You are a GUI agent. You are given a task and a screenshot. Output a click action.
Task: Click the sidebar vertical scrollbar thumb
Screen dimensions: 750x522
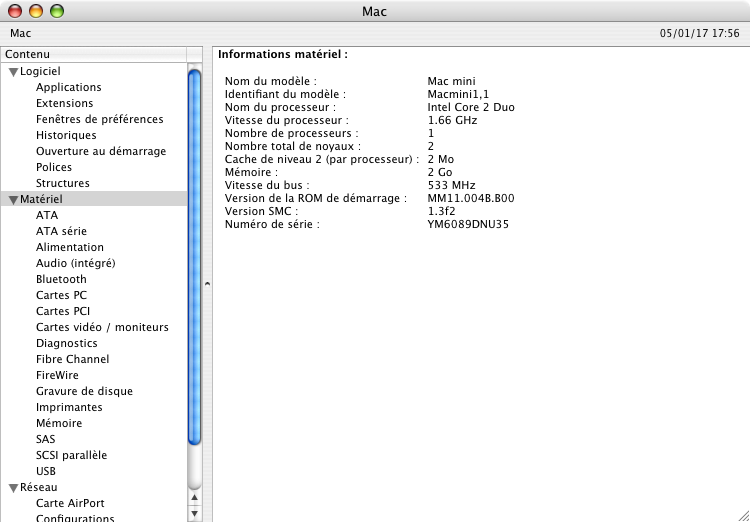(x=194, y=257)
